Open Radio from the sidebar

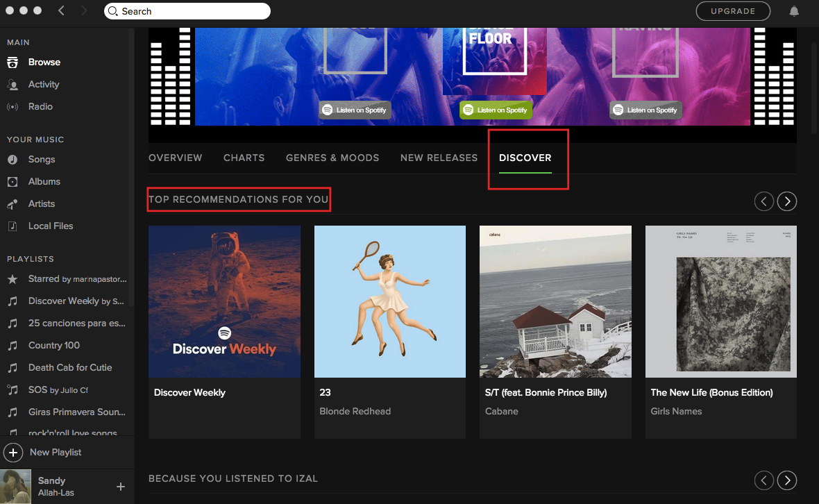(x=40, y=107)
